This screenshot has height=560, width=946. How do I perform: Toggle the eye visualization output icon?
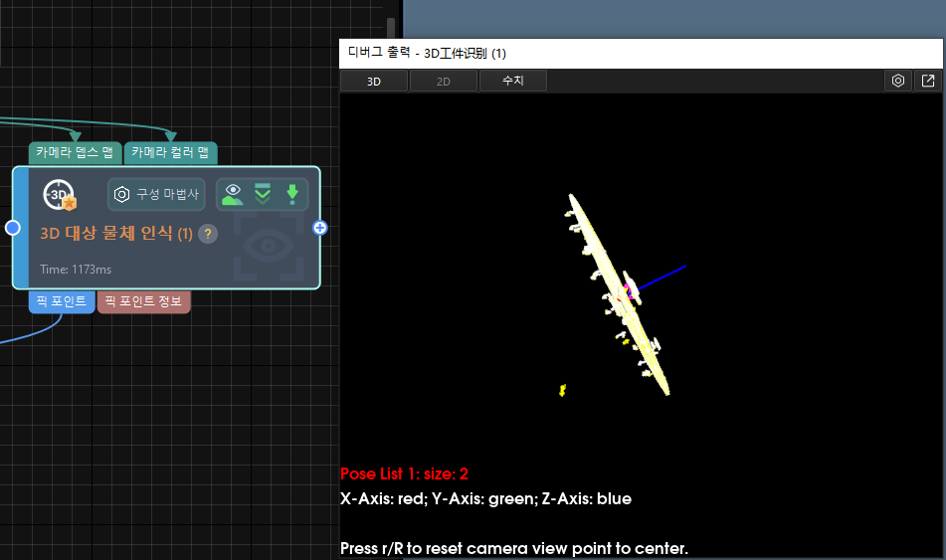pos(234,194)
